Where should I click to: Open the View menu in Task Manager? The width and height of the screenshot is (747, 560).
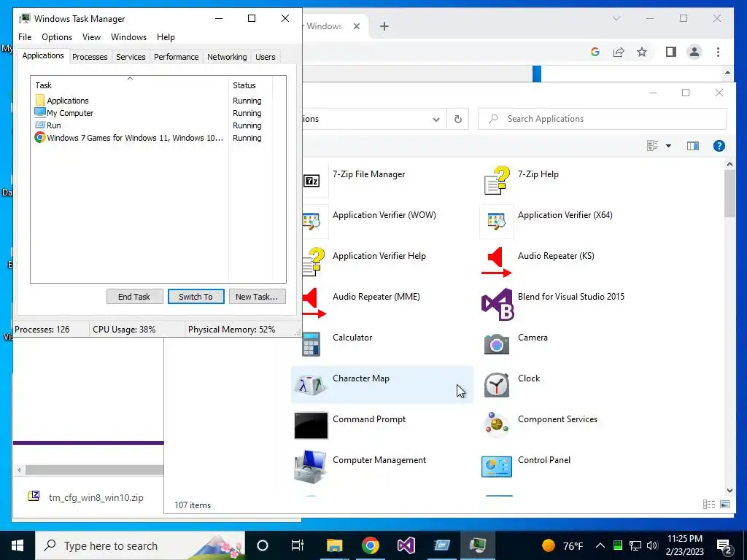coord(91,37)
